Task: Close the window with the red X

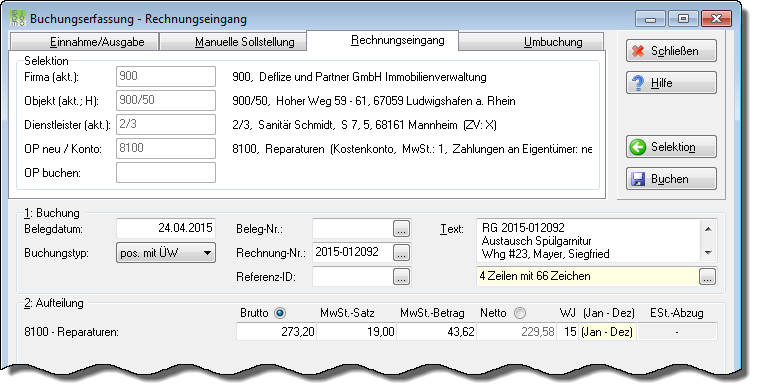Action: click(716, 19)
